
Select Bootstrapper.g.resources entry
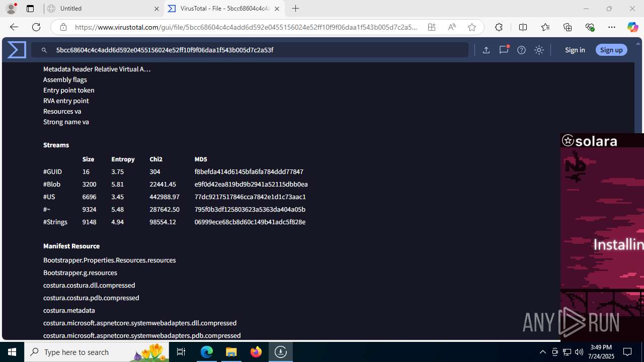(x=80, y=273)
